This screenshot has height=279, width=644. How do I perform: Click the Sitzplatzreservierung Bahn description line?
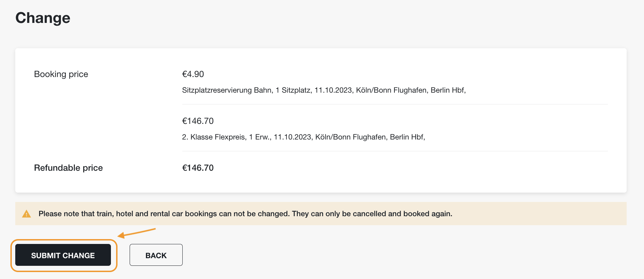pyautogui.click(x=324, y=90)
